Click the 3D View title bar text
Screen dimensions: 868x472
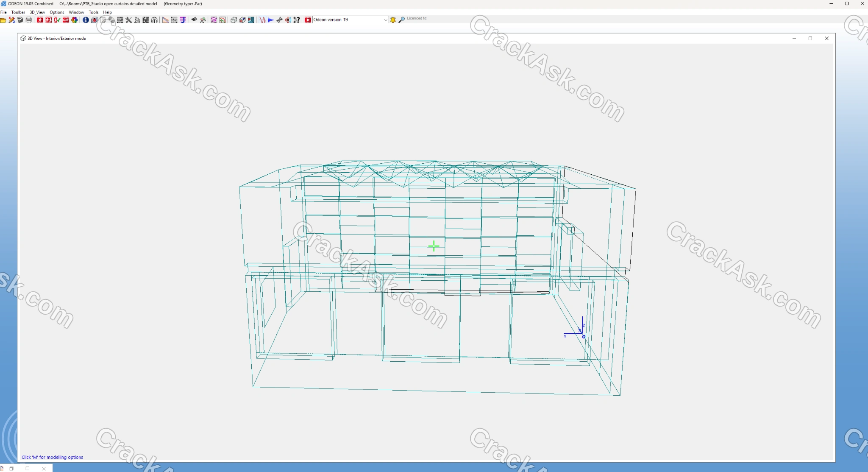pyautogui.click(x=57, y=39)
